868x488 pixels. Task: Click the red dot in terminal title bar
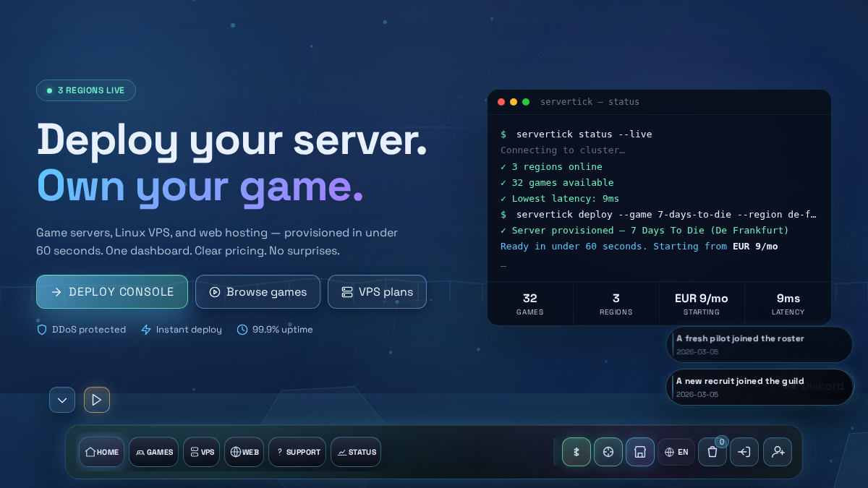[x=501, y=102]
